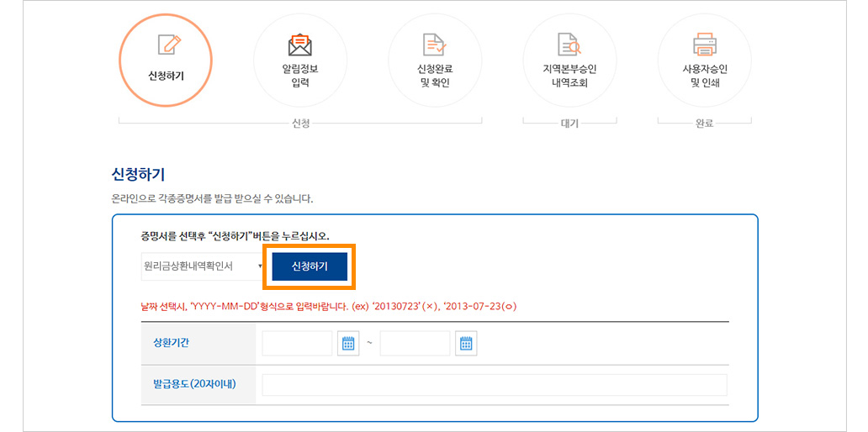Click the 지역본부승인 내역조회 search icon

[569, 45]
